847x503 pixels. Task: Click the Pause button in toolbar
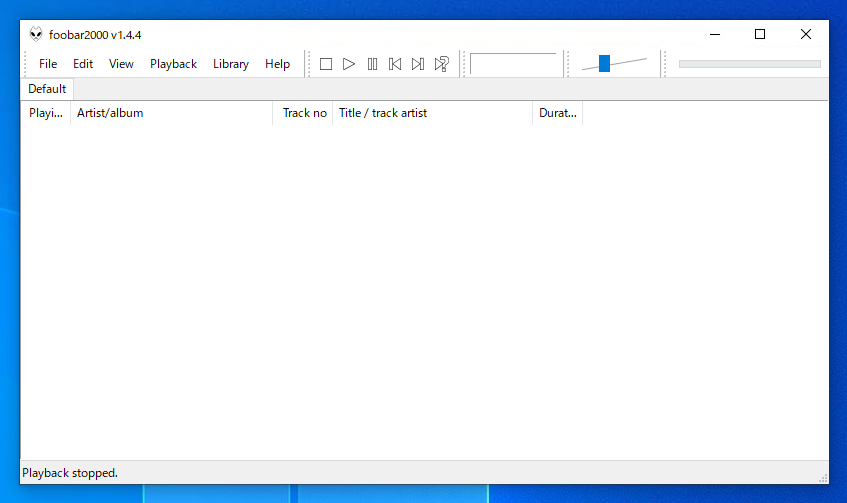(372, 64)
